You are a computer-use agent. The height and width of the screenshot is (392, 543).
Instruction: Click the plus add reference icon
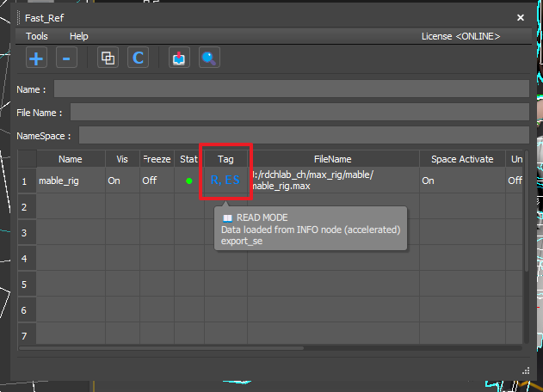37,58
